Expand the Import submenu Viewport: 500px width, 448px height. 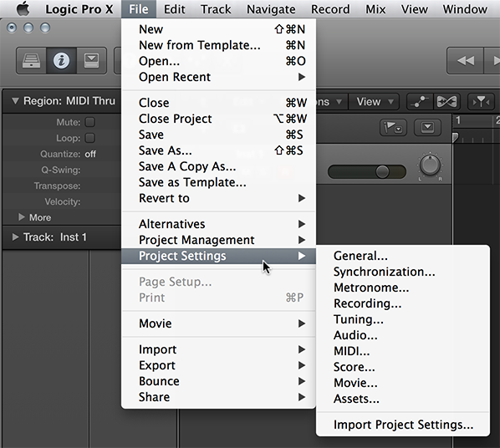click(x=219, y=349)
